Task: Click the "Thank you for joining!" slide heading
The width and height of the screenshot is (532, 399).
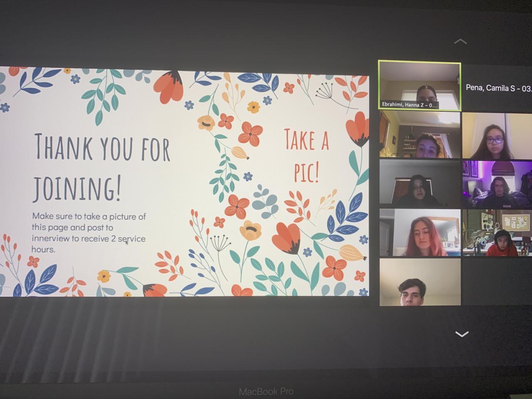Action: pos(101,167)
